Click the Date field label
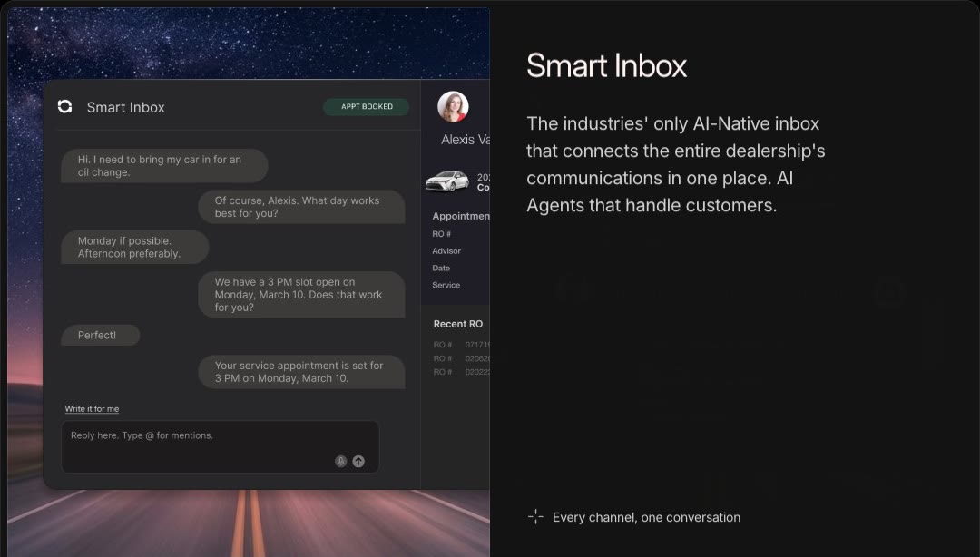The image size is (980, 557). 441,268
